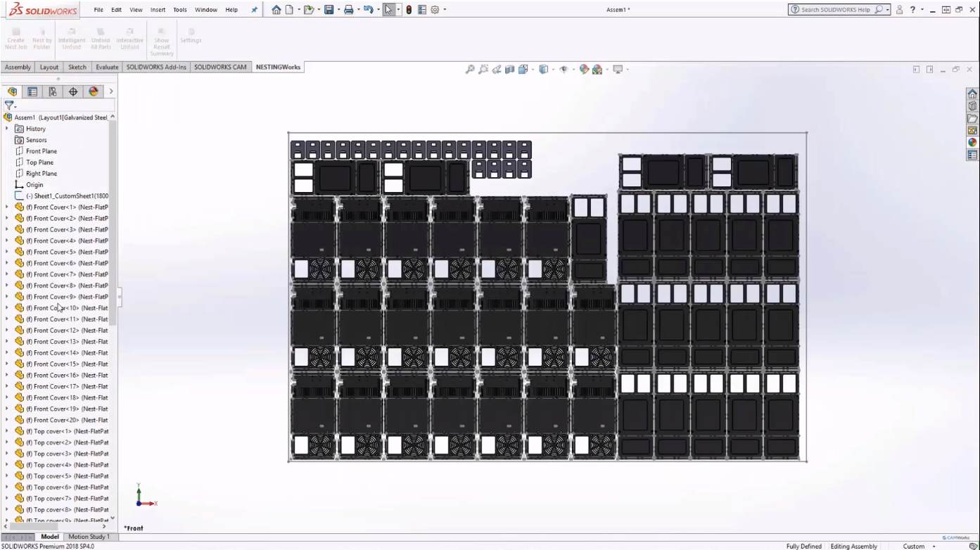980x550 pixels.
Task: Switch to ConfigurationManager tab icon
Action: 53,91
